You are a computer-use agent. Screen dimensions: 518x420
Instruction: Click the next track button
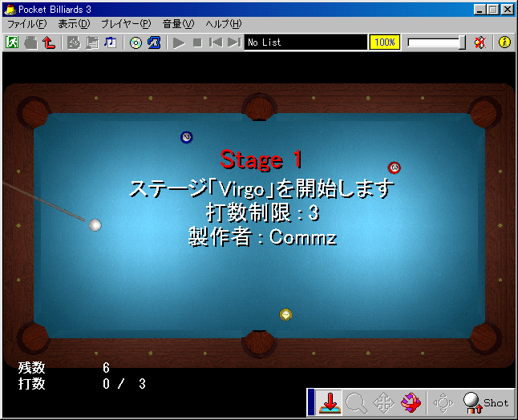tap(235, 42)
